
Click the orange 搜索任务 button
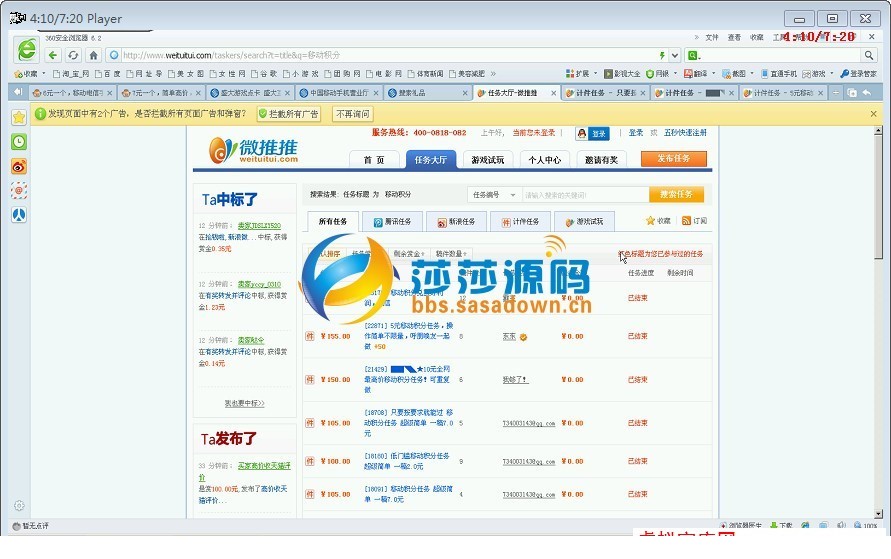point(676,194)
